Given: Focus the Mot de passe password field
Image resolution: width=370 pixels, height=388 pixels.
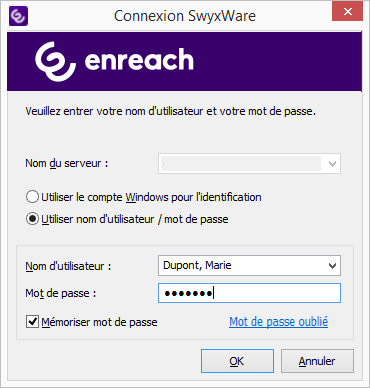Looking at the screenshot, I should click(249, 293).
